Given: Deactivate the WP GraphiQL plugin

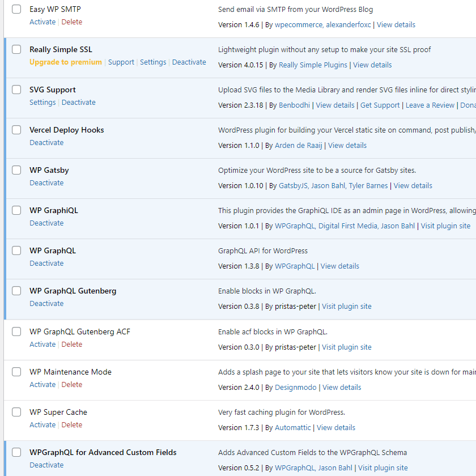Looking at the screenshot, I should pos(46,223).
